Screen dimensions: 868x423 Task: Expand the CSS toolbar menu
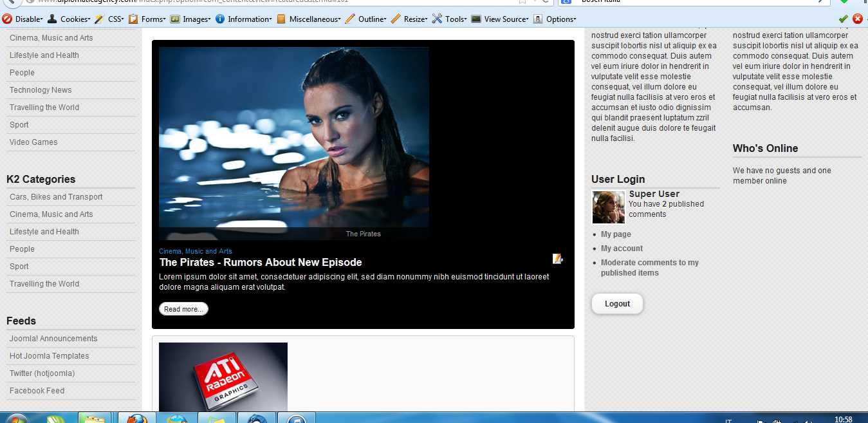109,19
